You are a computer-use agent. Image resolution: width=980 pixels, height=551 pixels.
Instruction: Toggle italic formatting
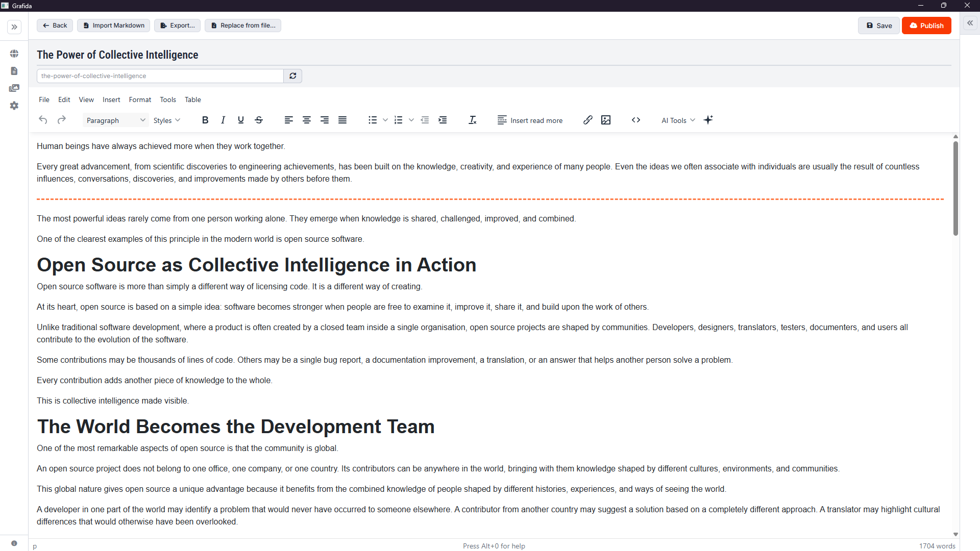[x=223, y=120]
